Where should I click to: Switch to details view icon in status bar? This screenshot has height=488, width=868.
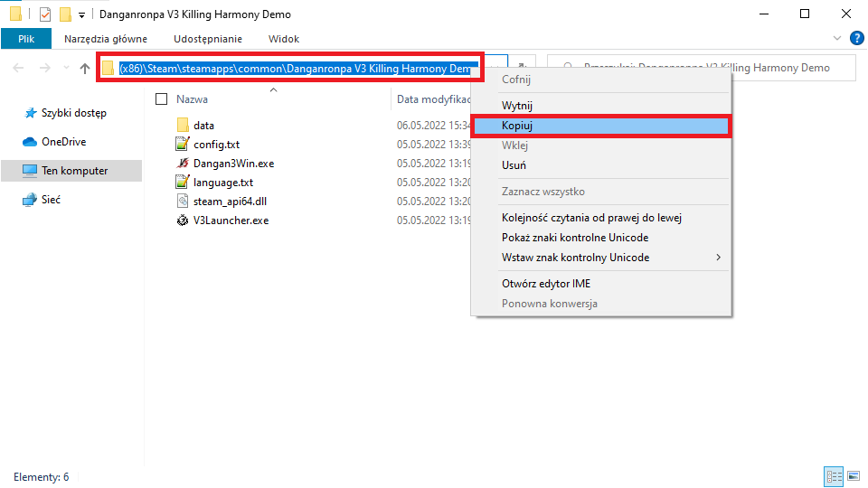click(834, 476)
